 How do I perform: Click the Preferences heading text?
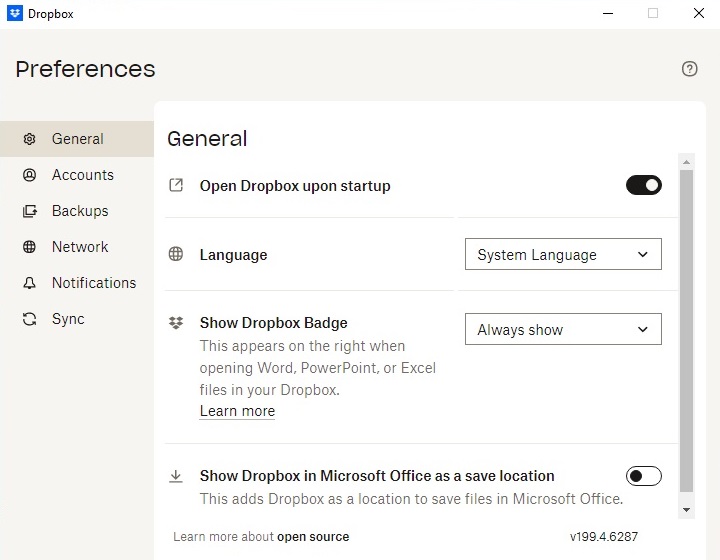[85, 69]
